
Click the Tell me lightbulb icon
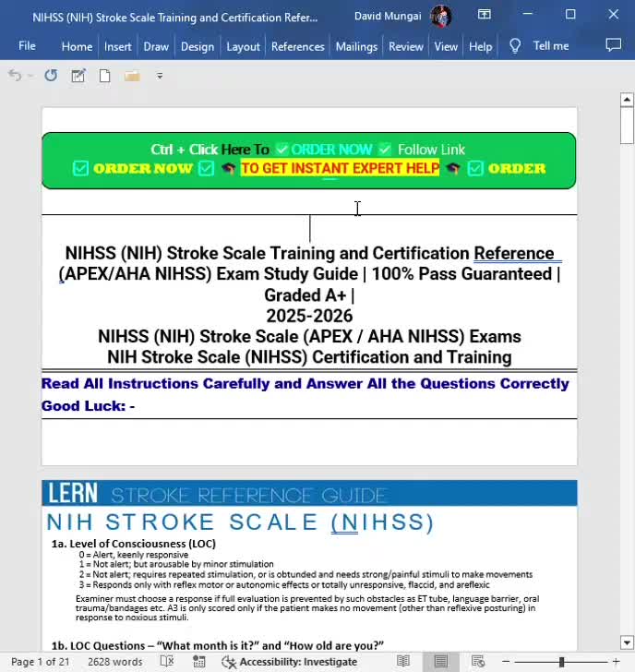[515, 46]
